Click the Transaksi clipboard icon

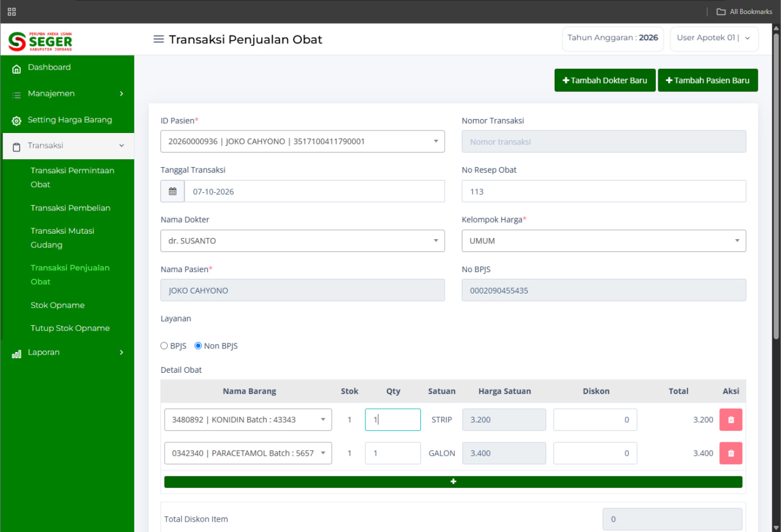(16, 146)
